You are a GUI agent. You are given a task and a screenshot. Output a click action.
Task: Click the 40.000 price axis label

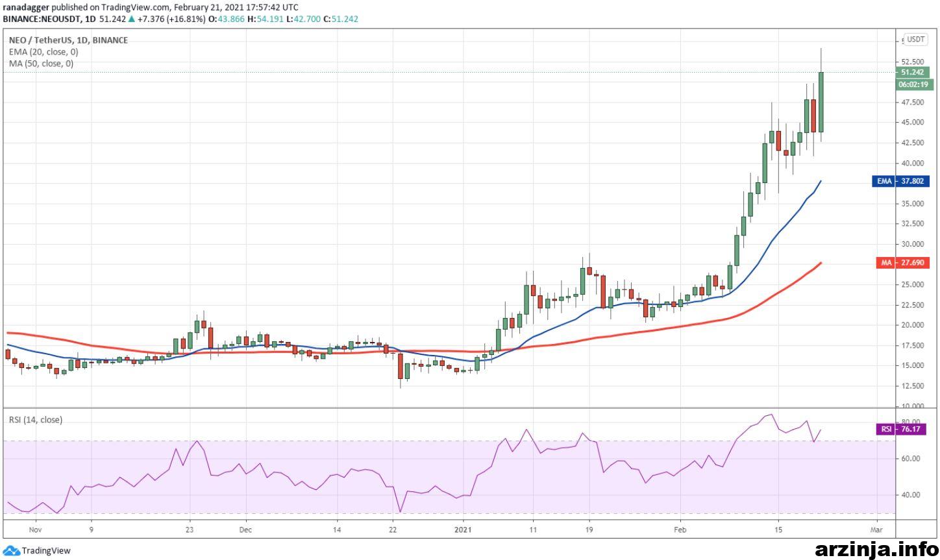913,164
